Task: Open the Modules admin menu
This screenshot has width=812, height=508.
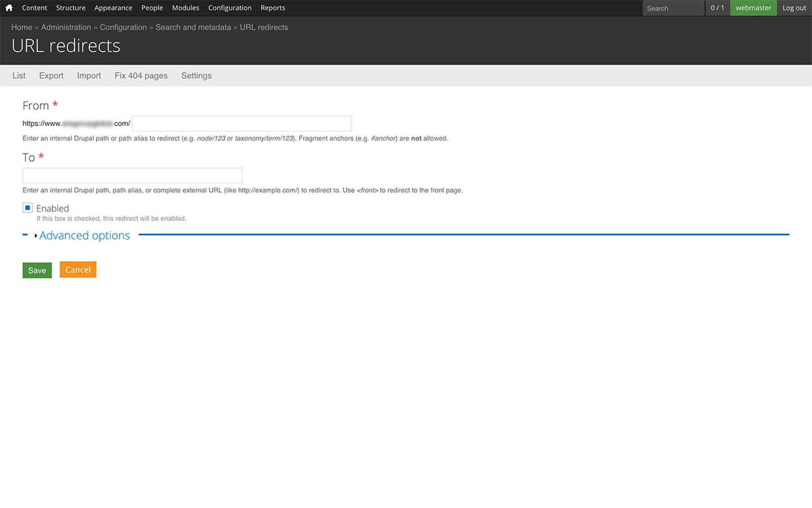Action: coord(186,8)
